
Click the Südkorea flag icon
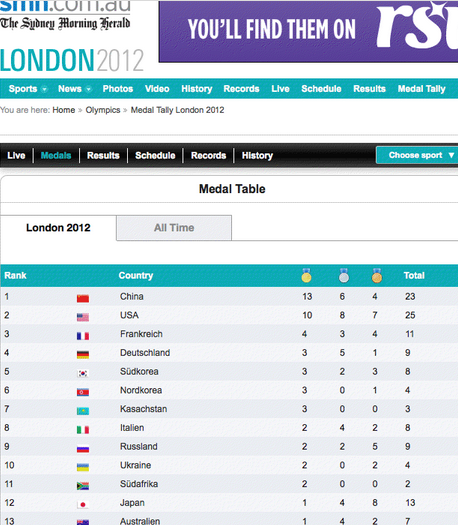(x=83, y=373)
